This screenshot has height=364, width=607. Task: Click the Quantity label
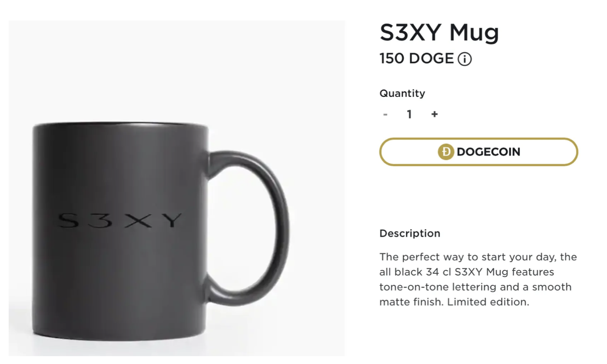402,94
